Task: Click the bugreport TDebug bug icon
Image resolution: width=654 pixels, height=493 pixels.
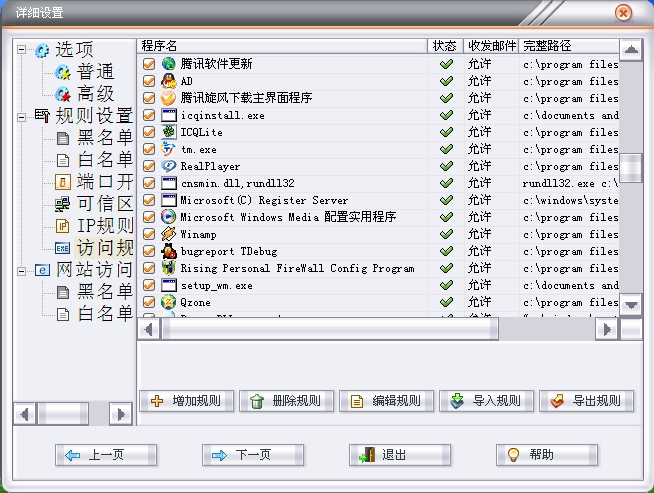Action: click(x=169, y=251)
